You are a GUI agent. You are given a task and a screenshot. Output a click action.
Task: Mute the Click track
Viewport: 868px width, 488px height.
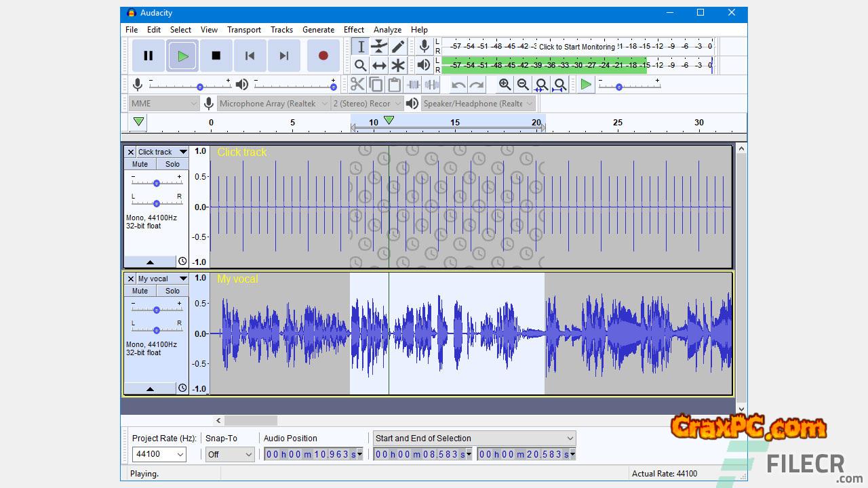[x=140, y=164]
